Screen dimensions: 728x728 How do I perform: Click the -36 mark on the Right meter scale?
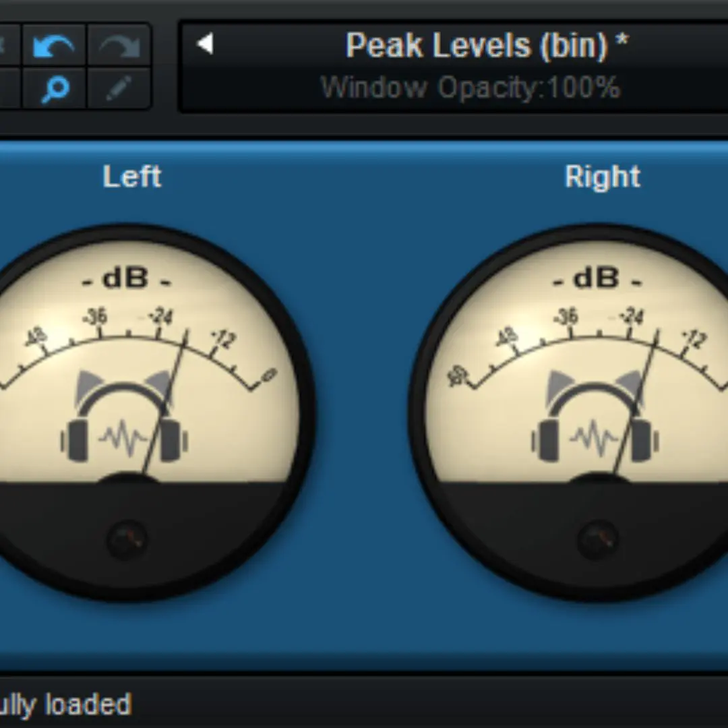click(x=566, y=317)
